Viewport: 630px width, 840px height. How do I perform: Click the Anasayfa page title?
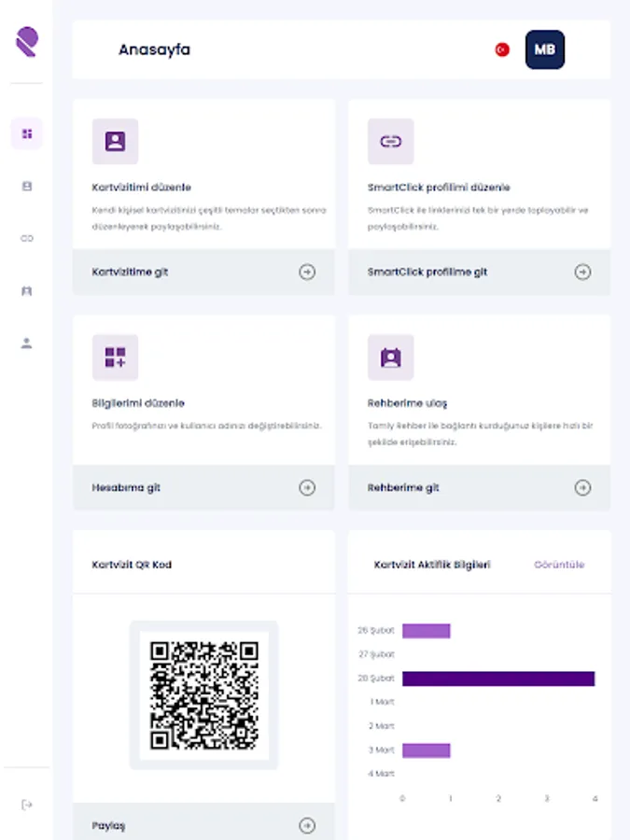[154, 49]
